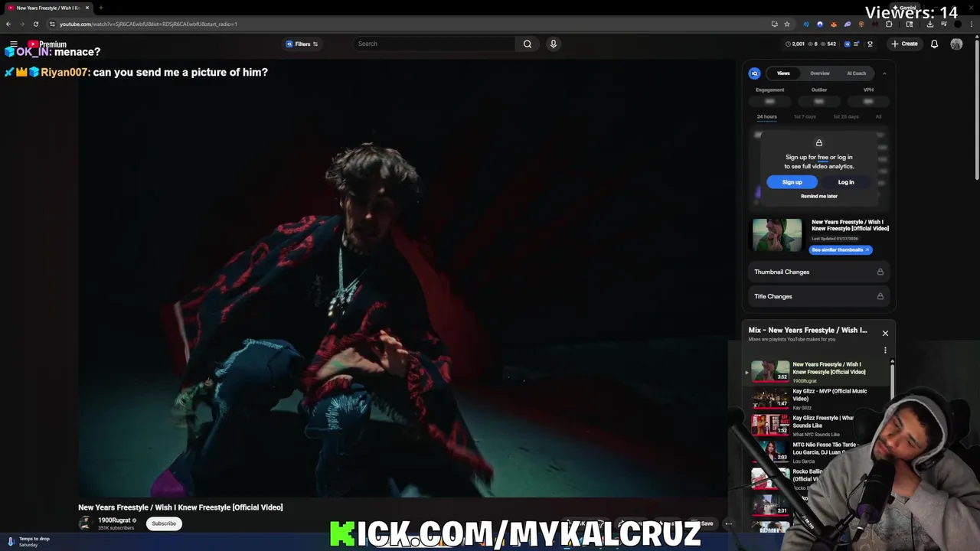Open YouTube notifications bell
Viewport: 980px width, 551px height.
pos(934,44)
